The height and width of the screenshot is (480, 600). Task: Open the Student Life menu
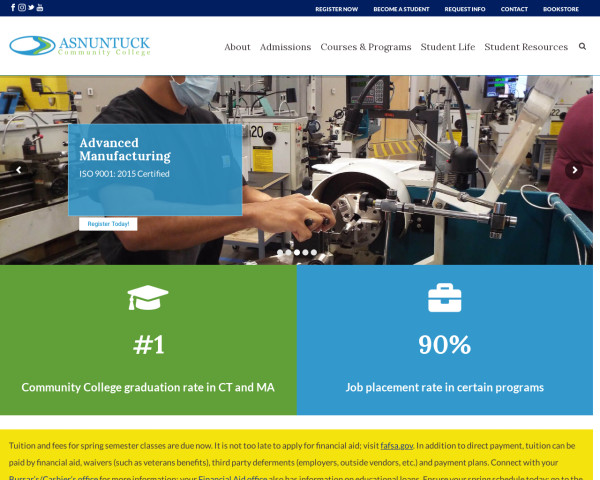click(448, 47)
